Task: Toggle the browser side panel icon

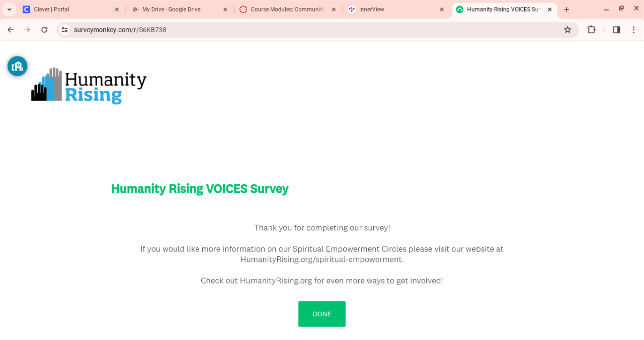Action: point(616,30)
